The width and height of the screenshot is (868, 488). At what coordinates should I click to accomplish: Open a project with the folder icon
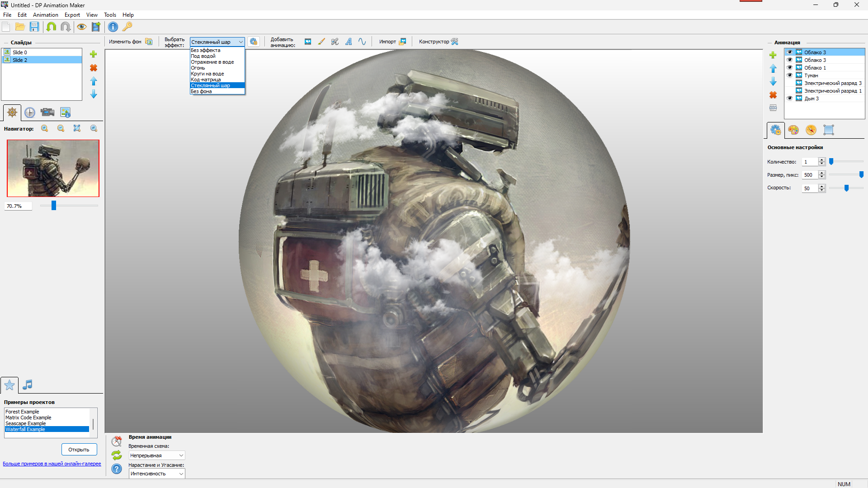click(20, 27)
